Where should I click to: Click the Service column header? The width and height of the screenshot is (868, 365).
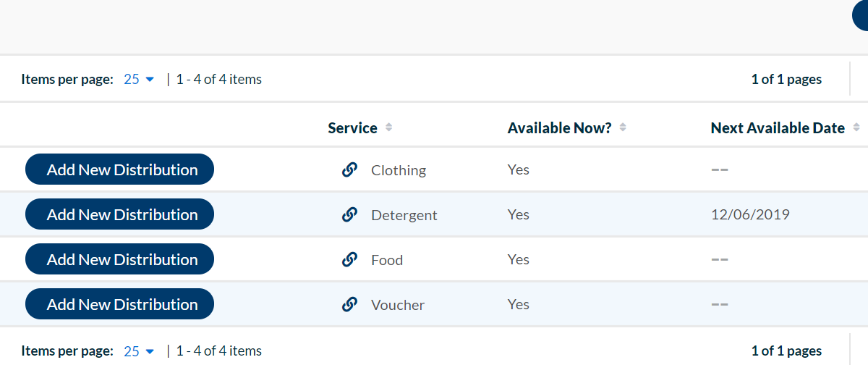(352, 128)
